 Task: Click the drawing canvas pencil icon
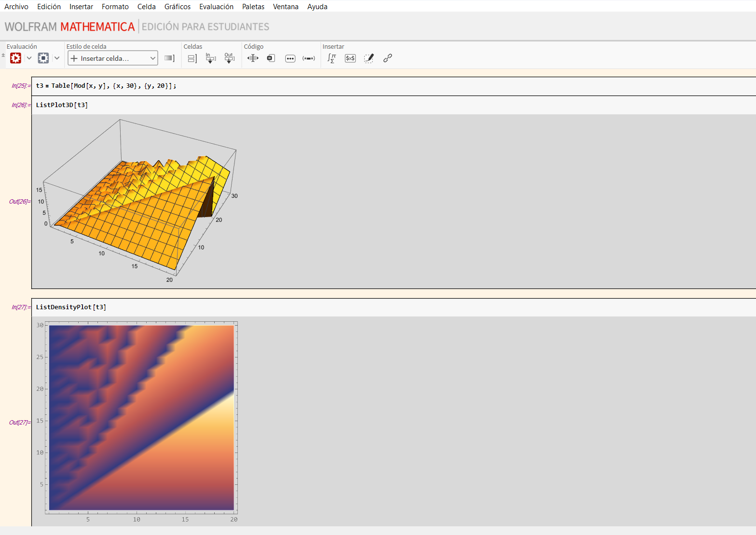point(369,58)
